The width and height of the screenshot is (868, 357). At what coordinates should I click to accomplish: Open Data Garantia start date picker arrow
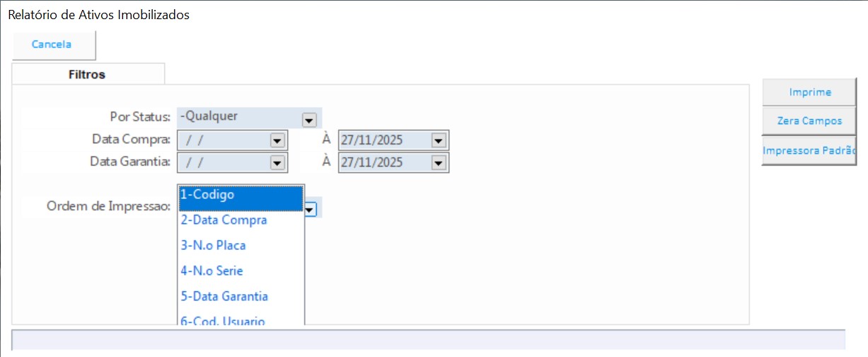coord(277,163)
